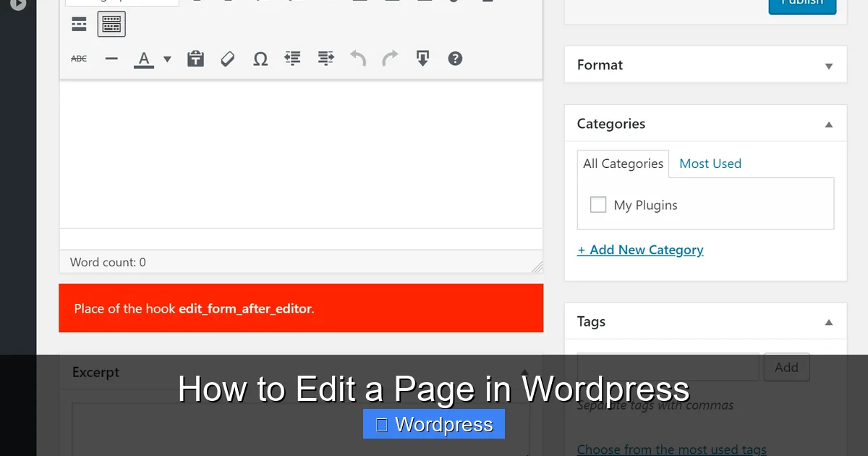Clear formatting with the eraser icon
Screen dimensions: 868x456
click(x=227, y=58)
